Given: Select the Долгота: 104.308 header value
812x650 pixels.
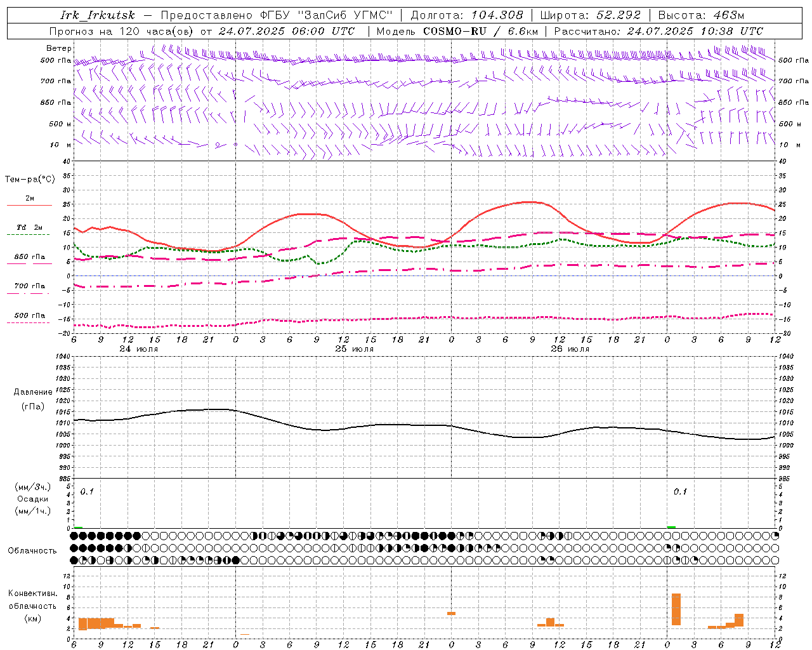Looking at the screenshot, I should (467, 15).
